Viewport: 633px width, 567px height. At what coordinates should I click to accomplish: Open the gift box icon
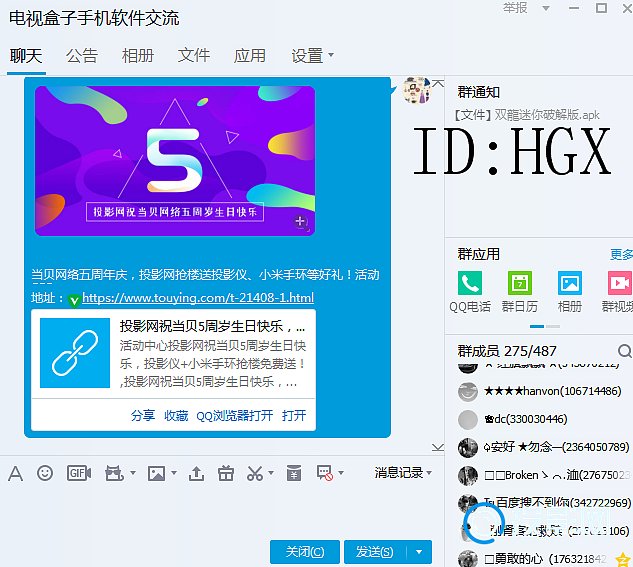[226, 473]
